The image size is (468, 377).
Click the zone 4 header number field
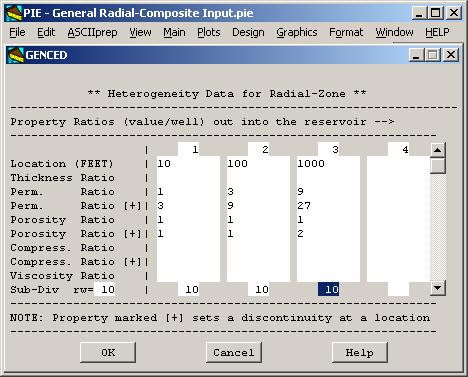(x=399, y=149)
